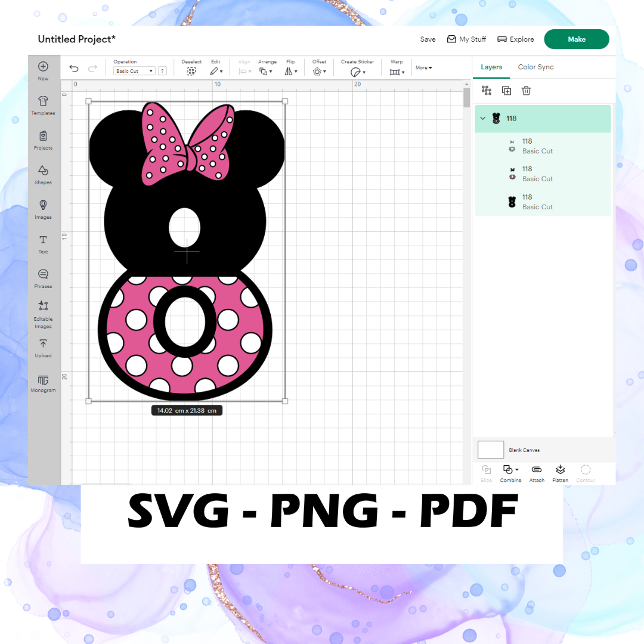
Task: Open the Operation Basic Cut dropdown
Action: point(134,70)
